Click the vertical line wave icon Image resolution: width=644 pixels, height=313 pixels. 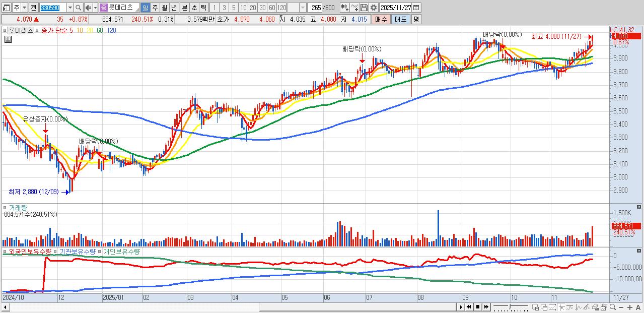click(x=578, y=307)
